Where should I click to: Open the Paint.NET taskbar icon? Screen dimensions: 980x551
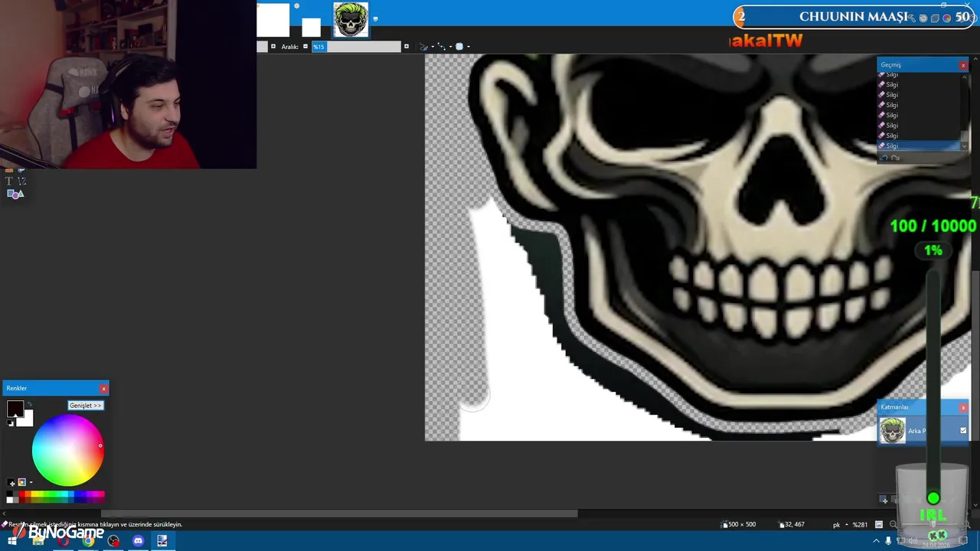[162, 541]
